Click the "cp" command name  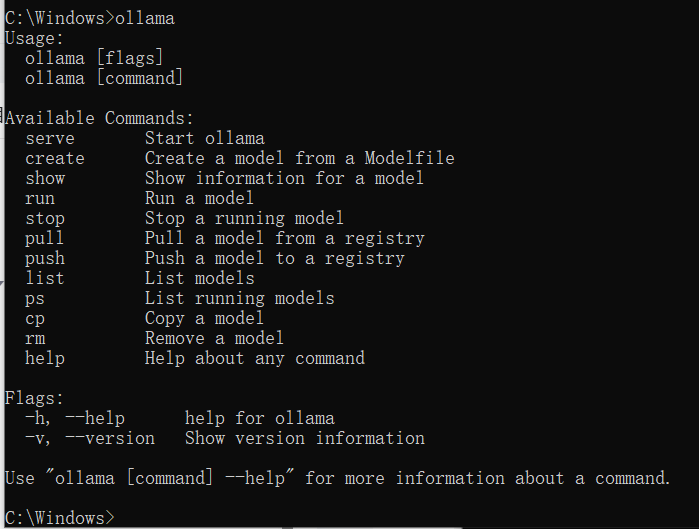[x=35, y=319]
